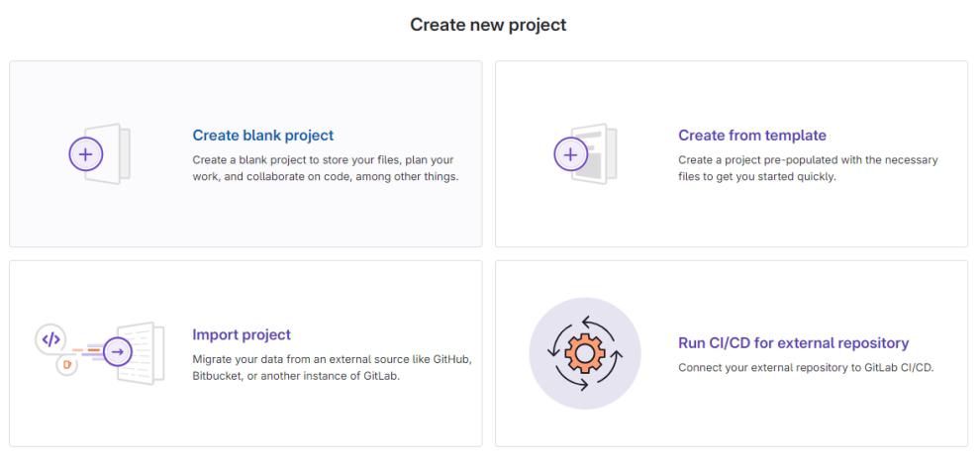
Task: Click the Connect your external repository text
Action: 806,368
